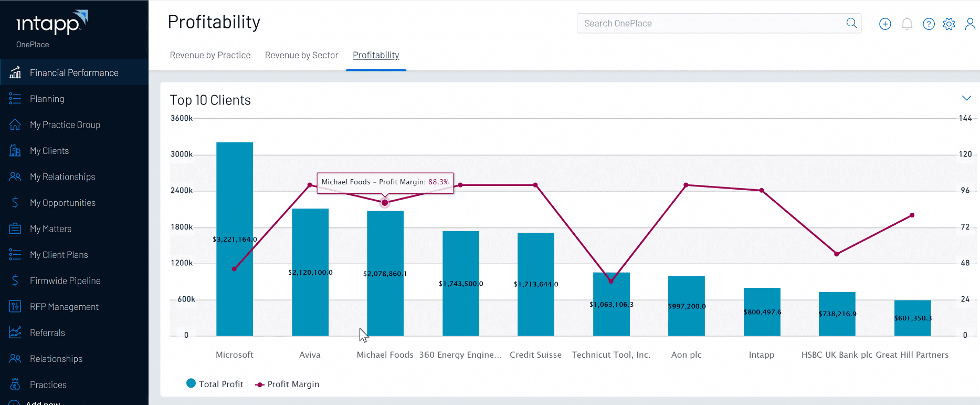This screenshot has height=405, width=980.
Task: Click the HSBC UK Bank profit margin point
Action: [837, 254]
